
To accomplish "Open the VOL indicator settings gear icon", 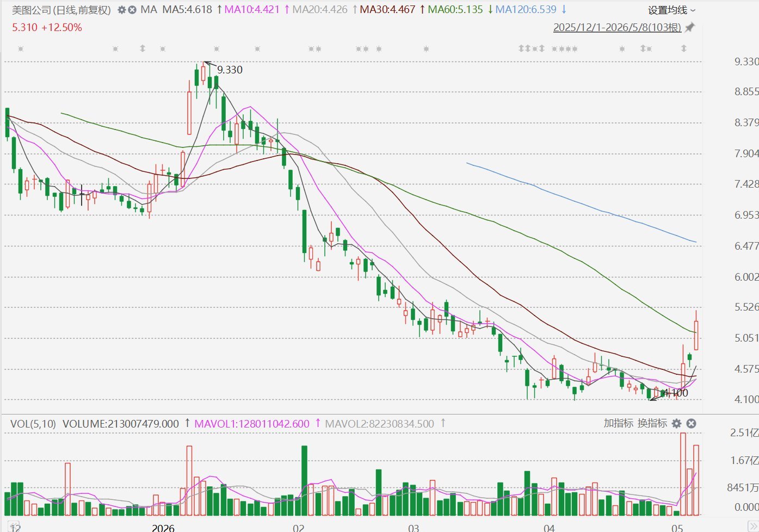I will coord(677,423).
